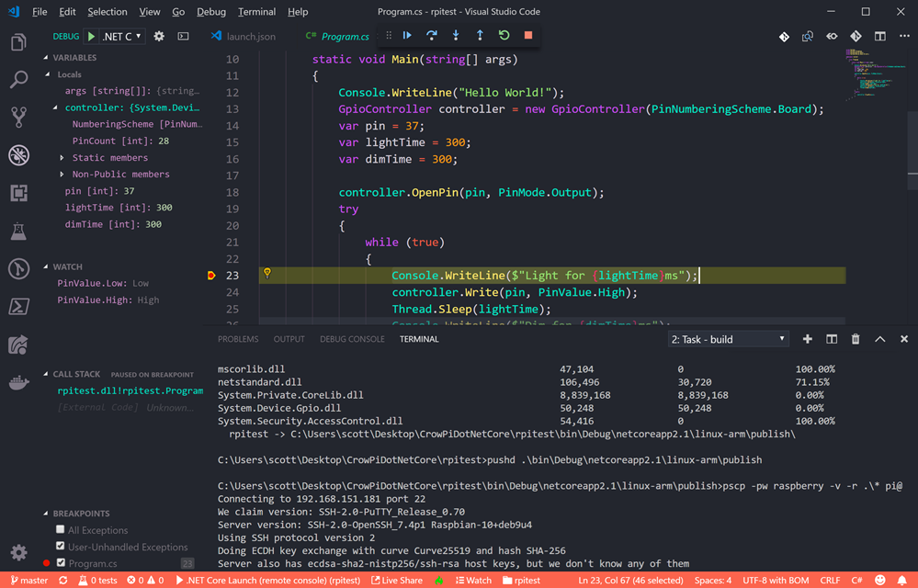This screenshot has height=588, width=918.
Task: Expand Non-Public members node
Action: [62, 175]
